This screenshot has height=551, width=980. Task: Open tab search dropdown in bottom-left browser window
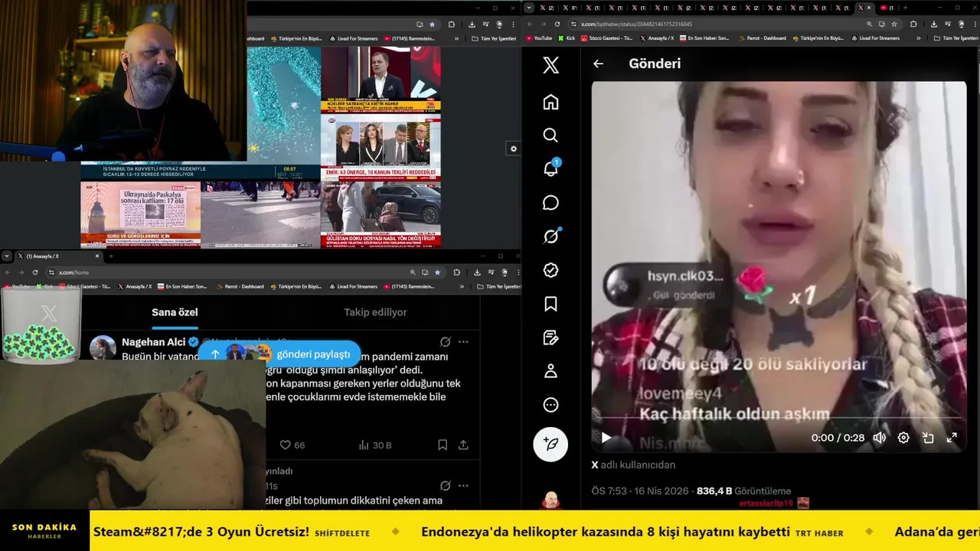7,256
